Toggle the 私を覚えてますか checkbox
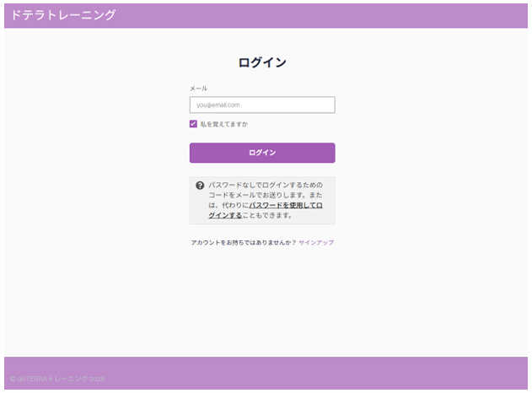The image size is (532, 393). [x=194, y=124]
